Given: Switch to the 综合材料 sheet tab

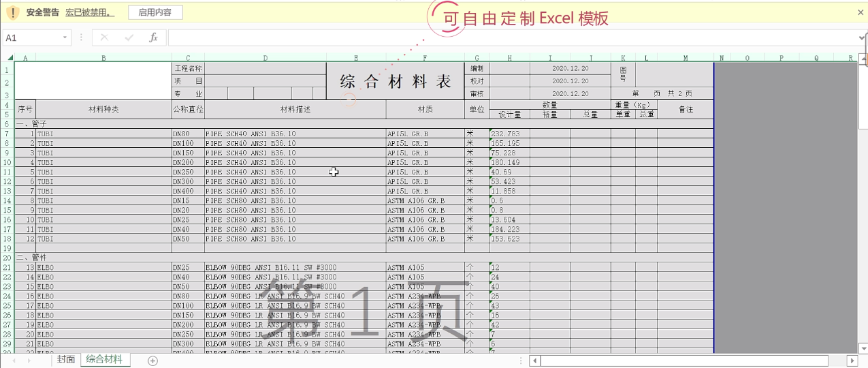Looking at the screenshot, I should 104,360.
